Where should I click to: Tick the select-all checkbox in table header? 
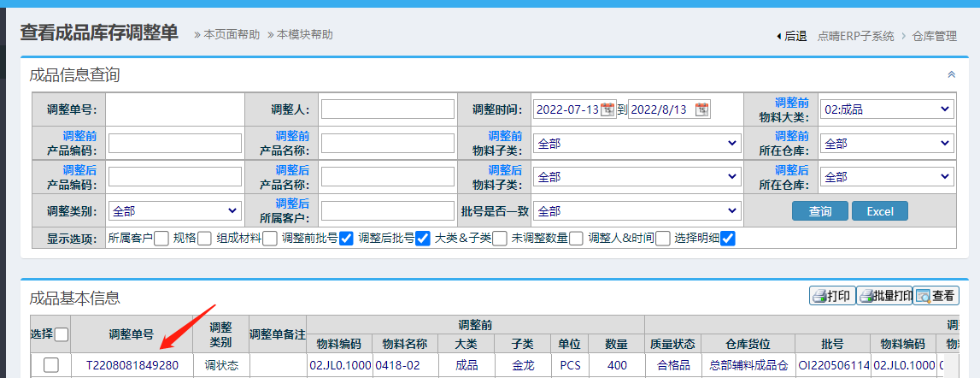click(62, 335)
